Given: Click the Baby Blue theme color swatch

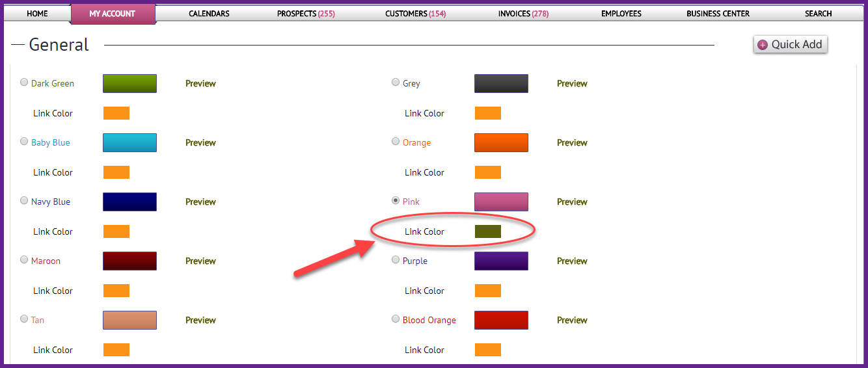Looking at the screenshot, I should (129, 143).
